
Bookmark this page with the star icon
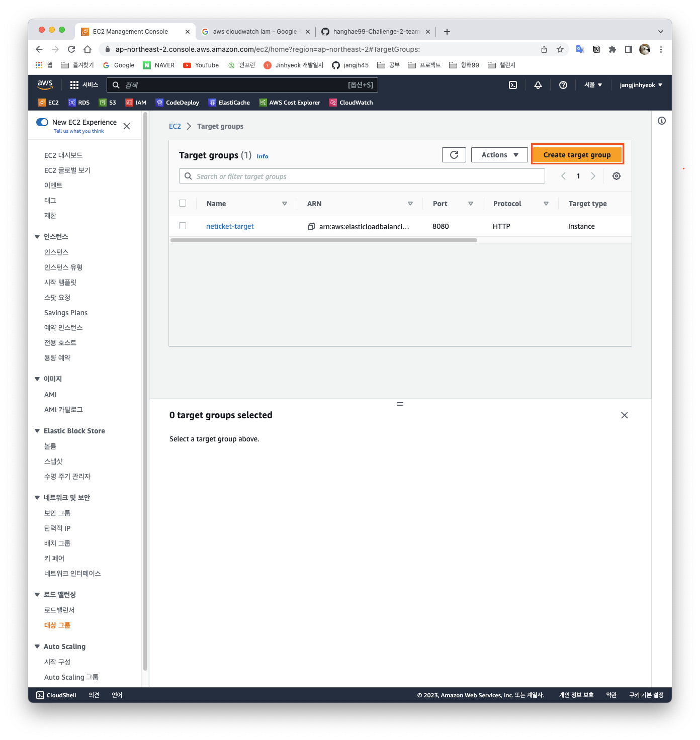(560, 49)
